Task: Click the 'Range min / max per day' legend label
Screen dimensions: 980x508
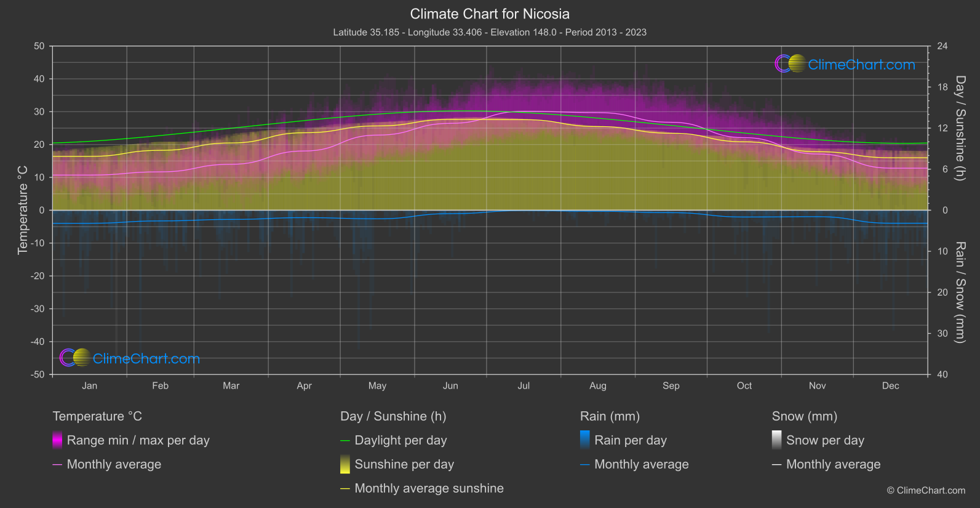Action: [138, 440]
